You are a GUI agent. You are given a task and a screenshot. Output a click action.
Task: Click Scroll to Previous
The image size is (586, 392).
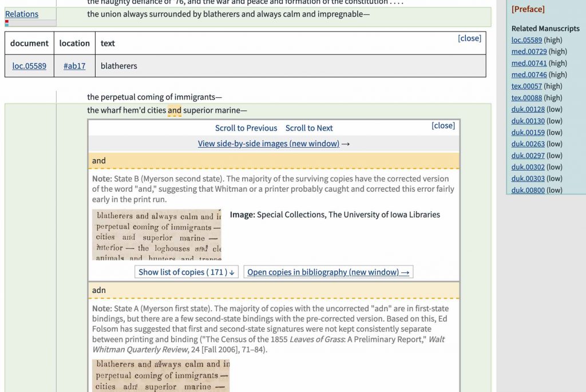coord(246,128)
